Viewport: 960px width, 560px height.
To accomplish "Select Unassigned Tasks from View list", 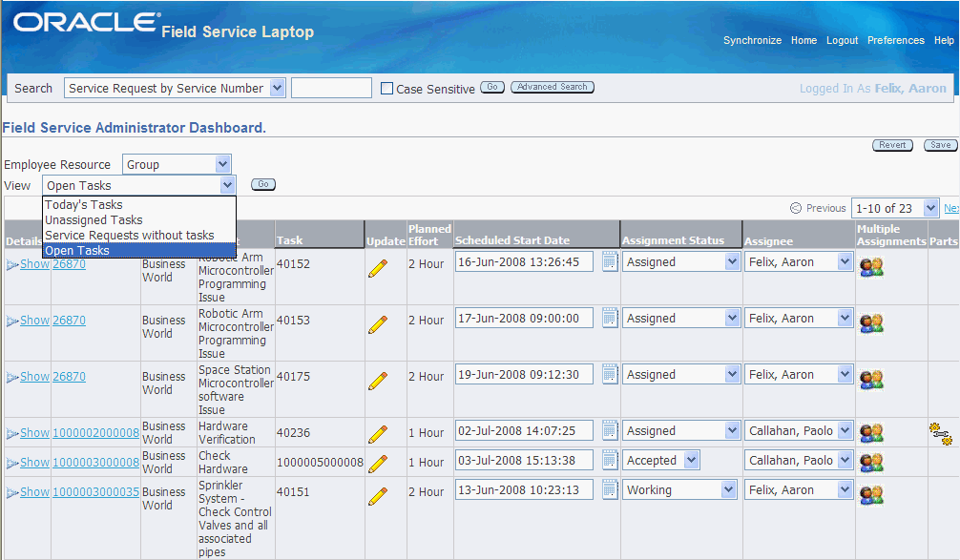I will click(x=139, y=219).
